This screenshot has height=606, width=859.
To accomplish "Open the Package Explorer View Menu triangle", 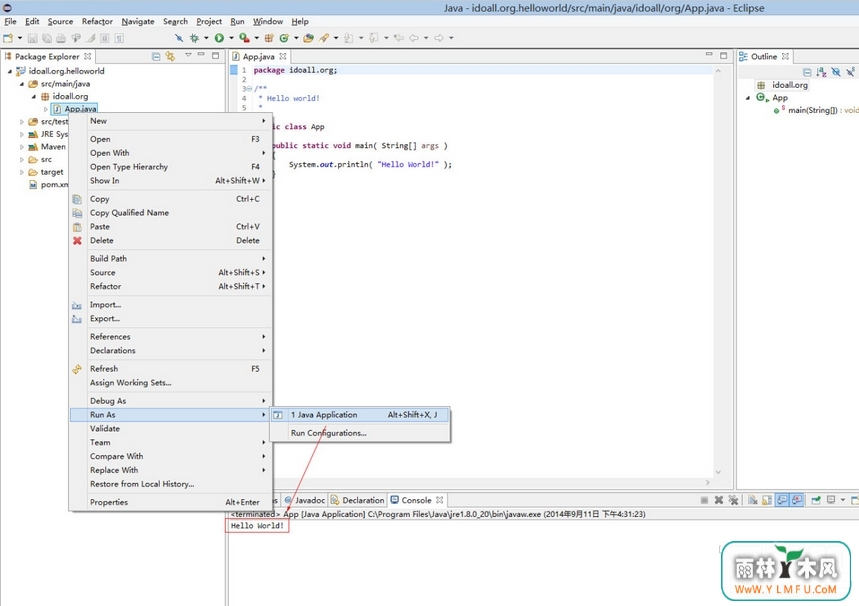I will [188, 55].
